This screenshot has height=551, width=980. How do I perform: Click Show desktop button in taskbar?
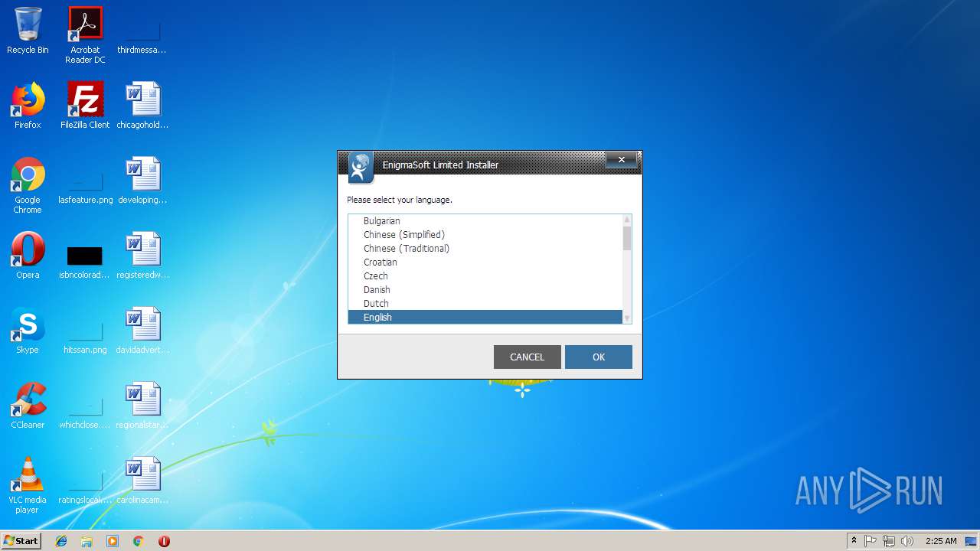pyautogui.click(x=972, y=541)
